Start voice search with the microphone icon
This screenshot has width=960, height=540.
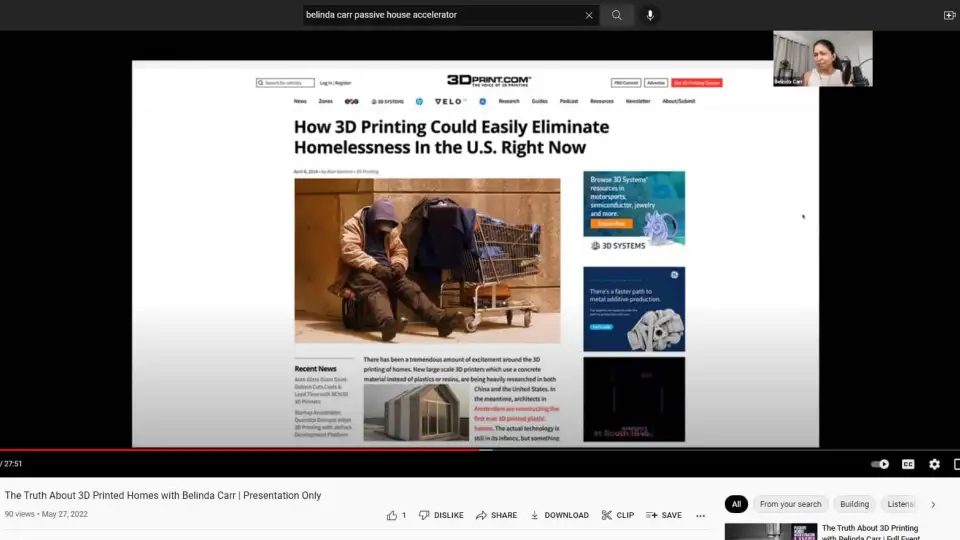(x=650, y=15)
